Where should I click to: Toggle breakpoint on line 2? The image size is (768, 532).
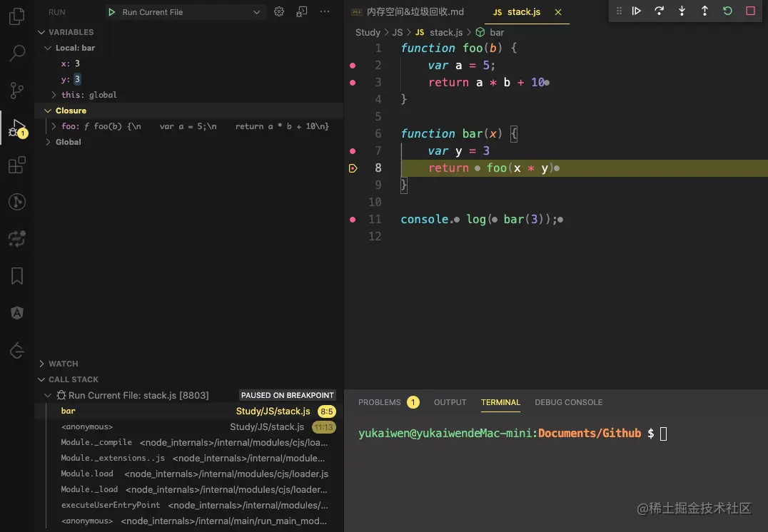click(x=353, y=66)
